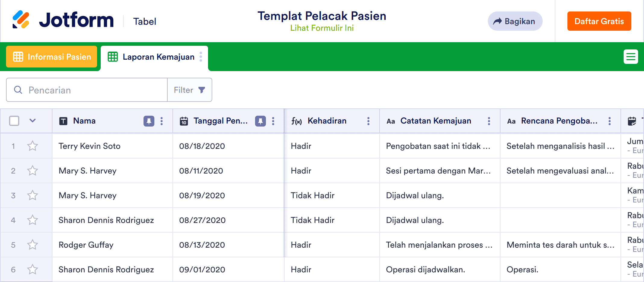This screenshot has width=644, height=282.
Task: Open Rencana Pengoba... column options menu
Action: point(609,121)
